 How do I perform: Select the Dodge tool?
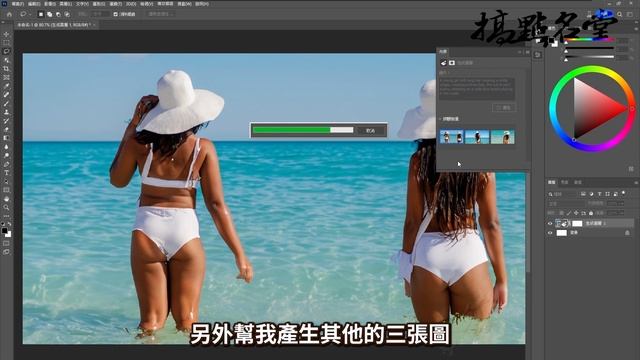[6, 155]
